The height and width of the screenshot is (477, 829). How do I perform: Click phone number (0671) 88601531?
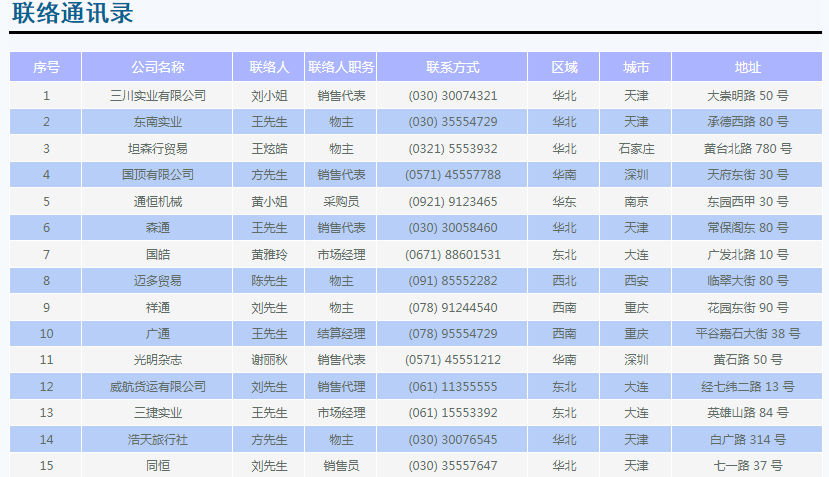click(452, 254)
